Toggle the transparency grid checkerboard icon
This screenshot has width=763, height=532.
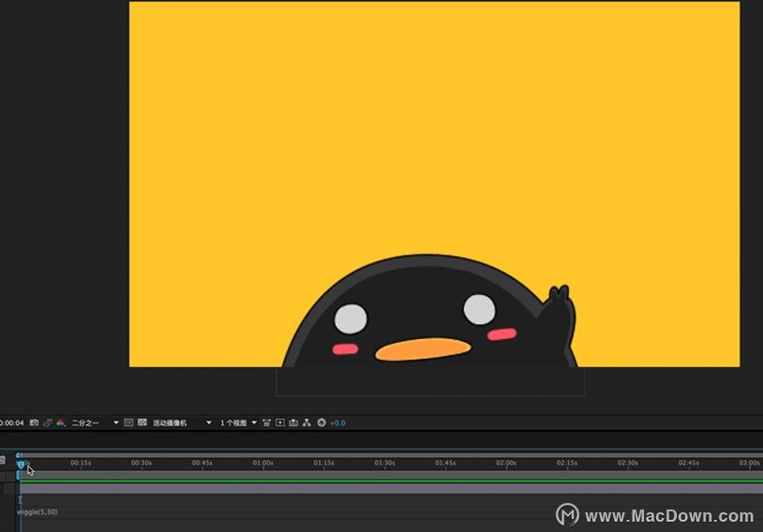pyautogui.click(x=142, y=422)
